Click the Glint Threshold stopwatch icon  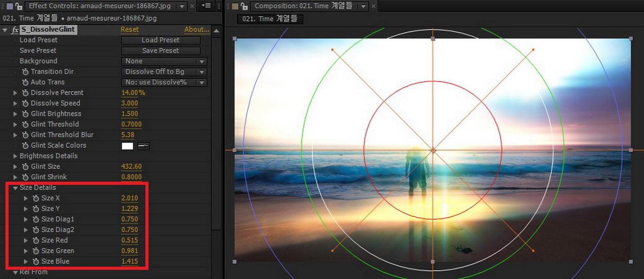[x=25, y=124]
